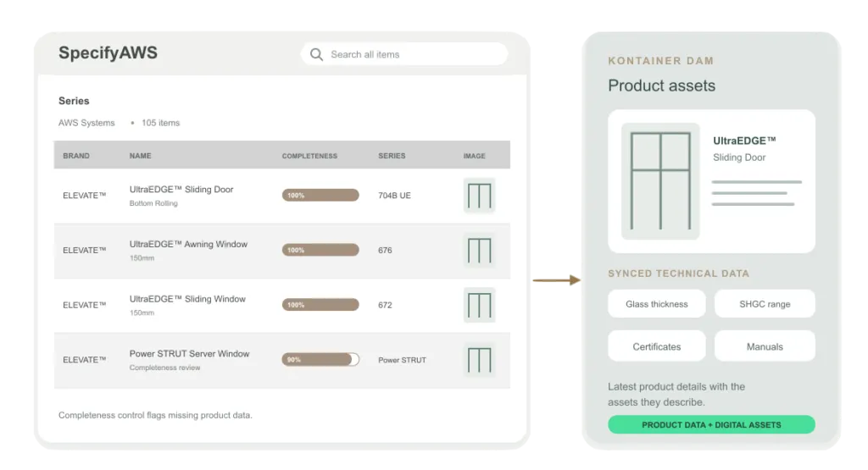Click the PRODUCT DATA + DIGITAL ASSETS button
The width and height of the screenshot is (868, 470).
tap(711, 424)
